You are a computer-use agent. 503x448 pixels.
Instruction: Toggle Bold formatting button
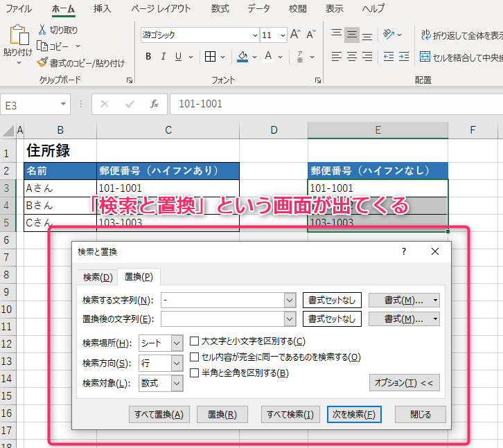(x=148, y=57)
